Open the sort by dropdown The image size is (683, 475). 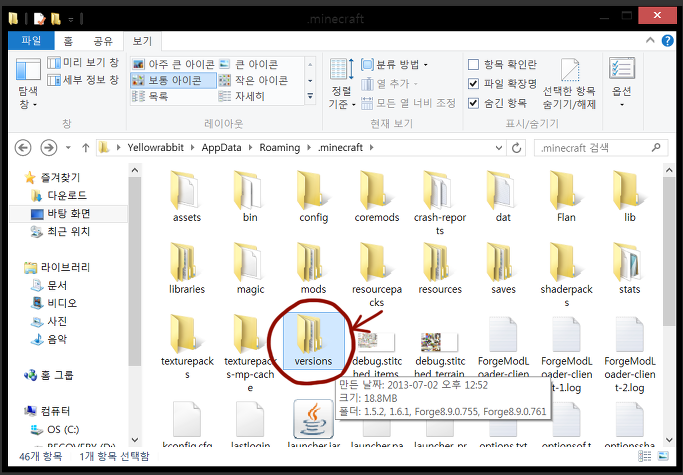coord(341,83)
